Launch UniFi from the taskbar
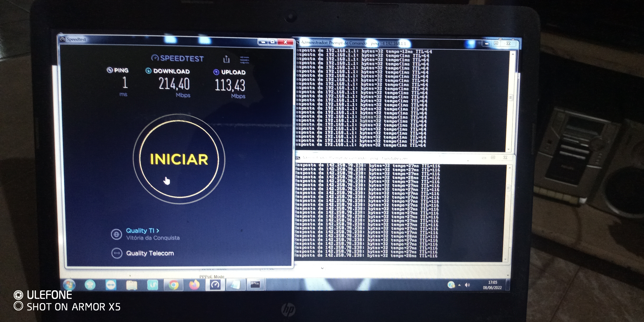This screenshot has width=644, height=322. tap(152, 285)
